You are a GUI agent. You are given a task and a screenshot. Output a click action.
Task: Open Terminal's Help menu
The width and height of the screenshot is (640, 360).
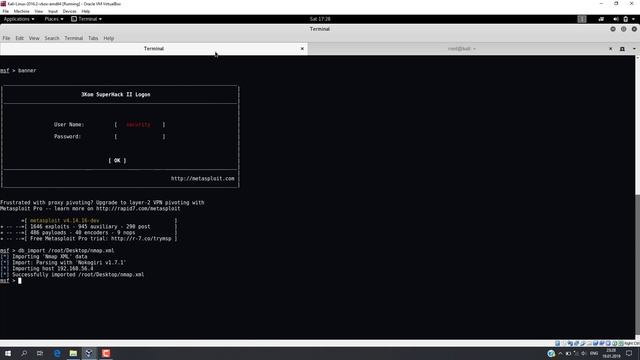point(109,38)
